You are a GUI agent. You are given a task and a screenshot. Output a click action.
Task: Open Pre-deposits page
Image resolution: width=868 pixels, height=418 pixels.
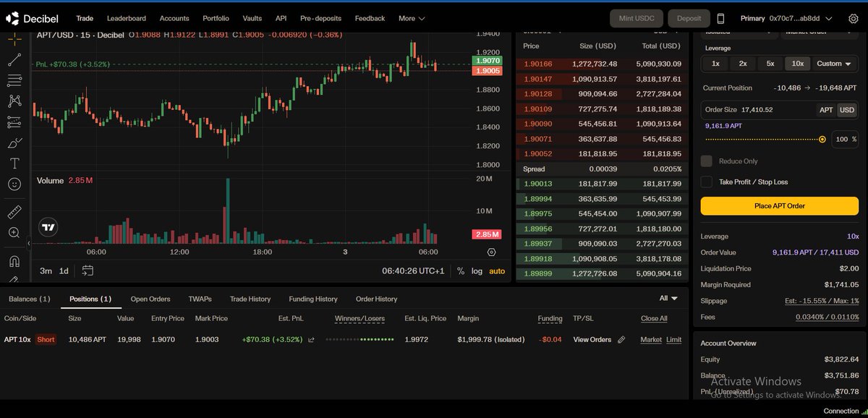[321, 18]
